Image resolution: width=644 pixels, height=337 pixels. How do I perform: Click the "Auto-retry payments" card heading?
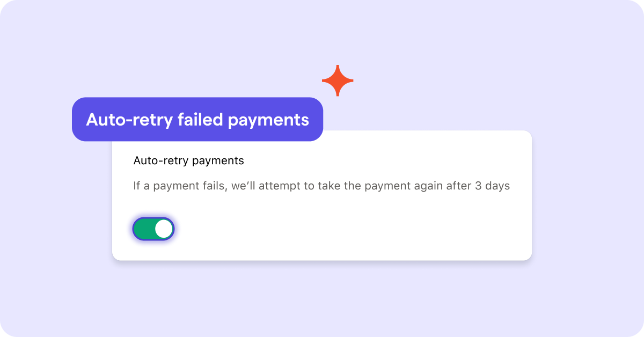(188, 160)
